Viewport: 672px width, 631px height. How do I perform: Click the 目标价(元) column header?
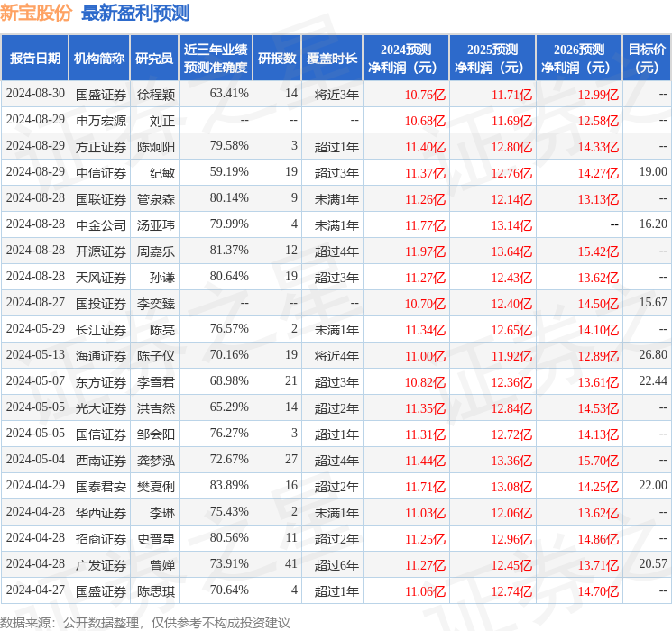pyautogui.click(x=647, y=59)
